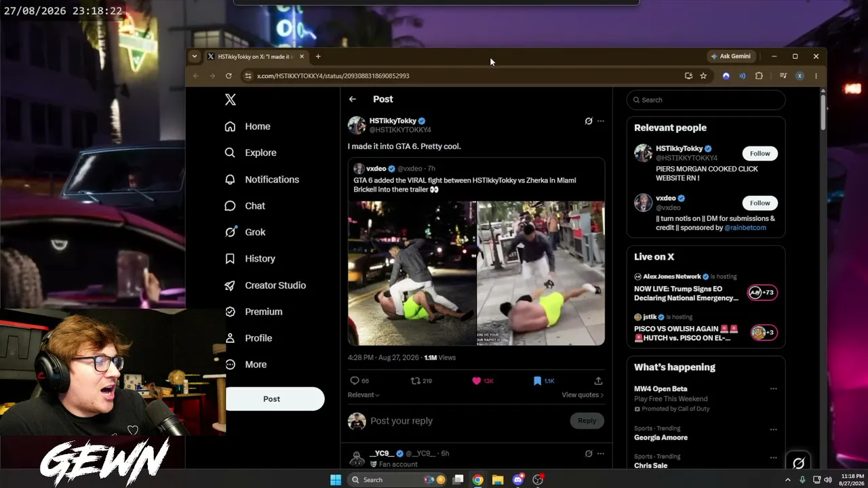Open a new Chrome tab
The width and height of the screenshot is (868, 488).
(318, 56)
